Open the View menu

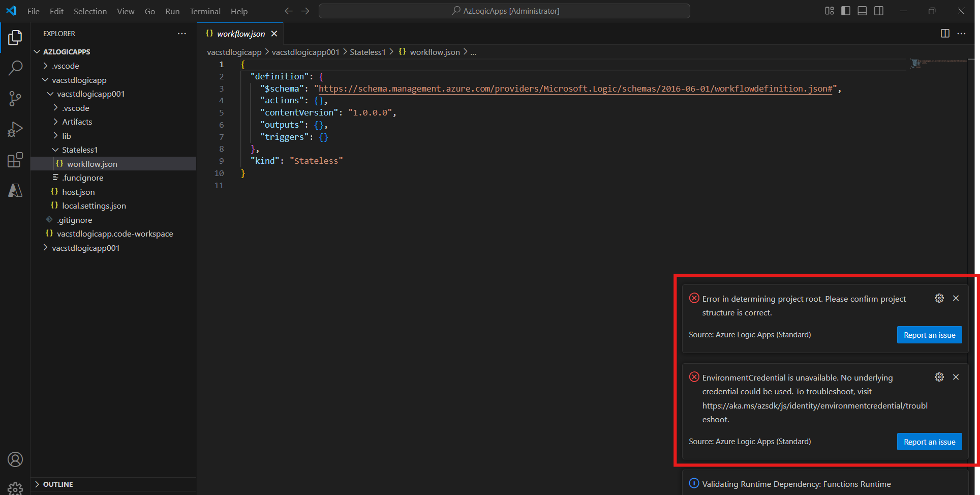(x=126, y=11)
